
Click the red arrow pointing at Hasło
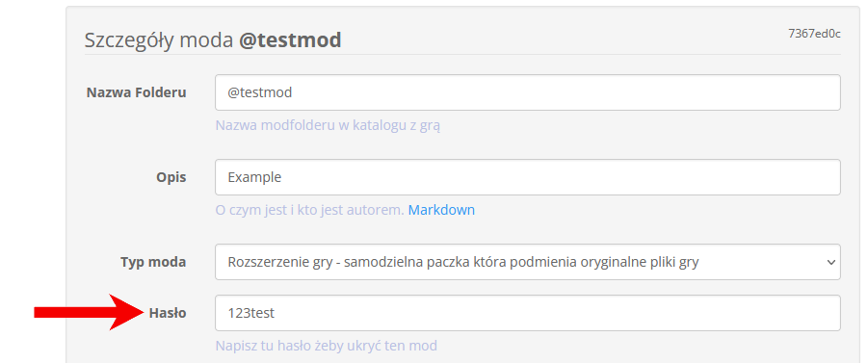(x=89, y=313)
